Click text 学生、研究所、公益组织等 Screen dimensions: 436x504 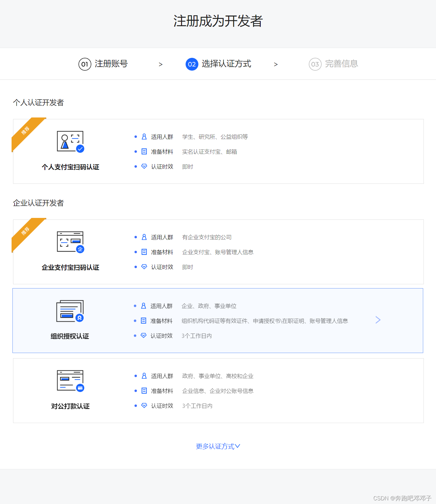[x=215, y=137]
